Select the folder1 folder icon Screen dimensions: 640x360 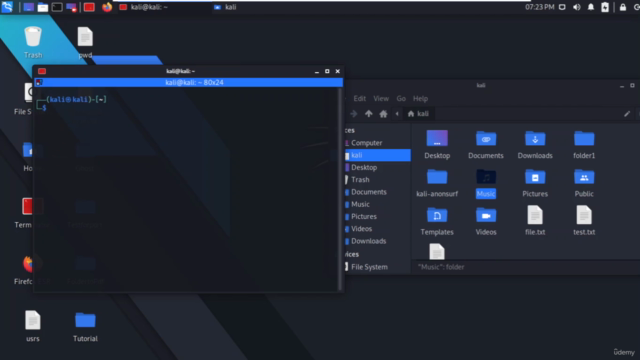click(x=584, y=144)
